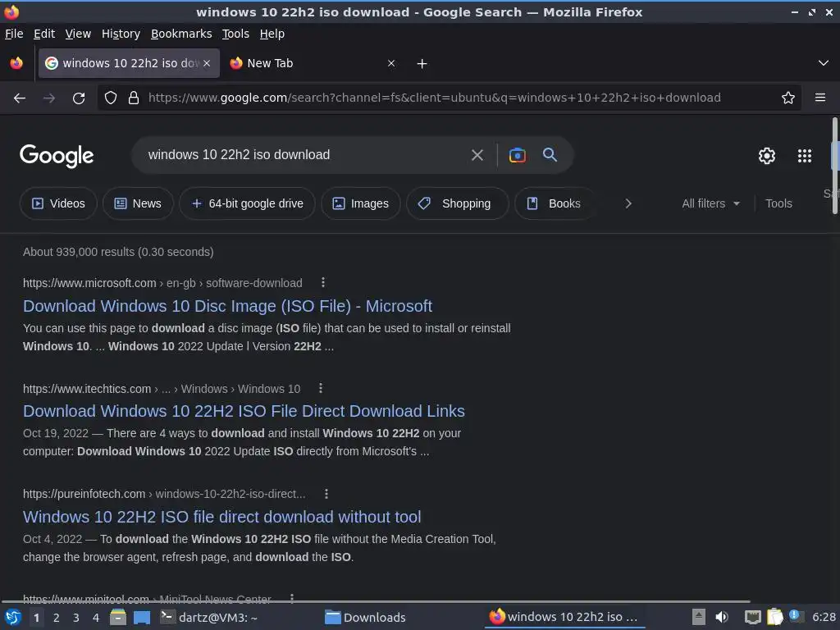Open the Edit menu
Image resolution: width=840 pixels, height=630 pixels.
(x=44, y=34)
